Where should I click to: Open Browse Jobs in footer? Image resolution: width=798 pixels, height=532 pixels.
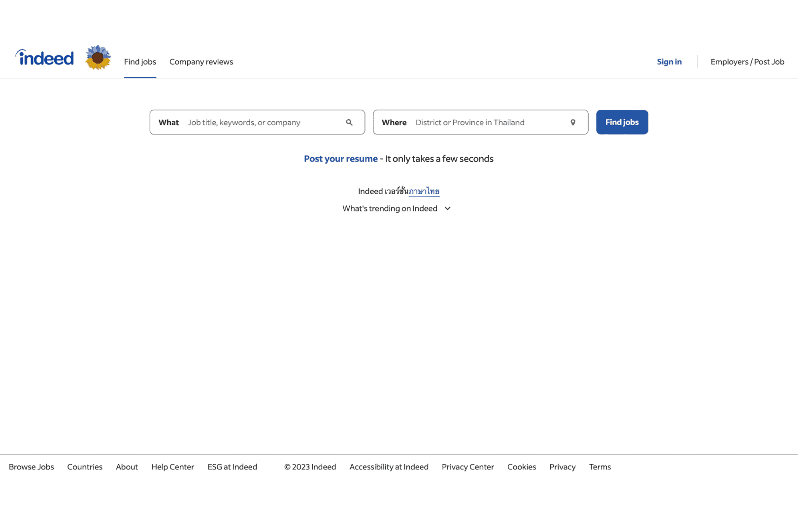click(32, 467)
